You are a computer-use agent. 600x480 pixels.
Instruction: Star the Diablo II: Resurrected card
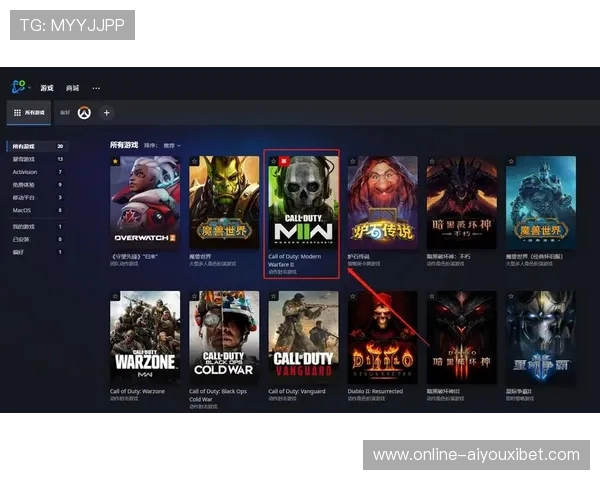point(353,296)
